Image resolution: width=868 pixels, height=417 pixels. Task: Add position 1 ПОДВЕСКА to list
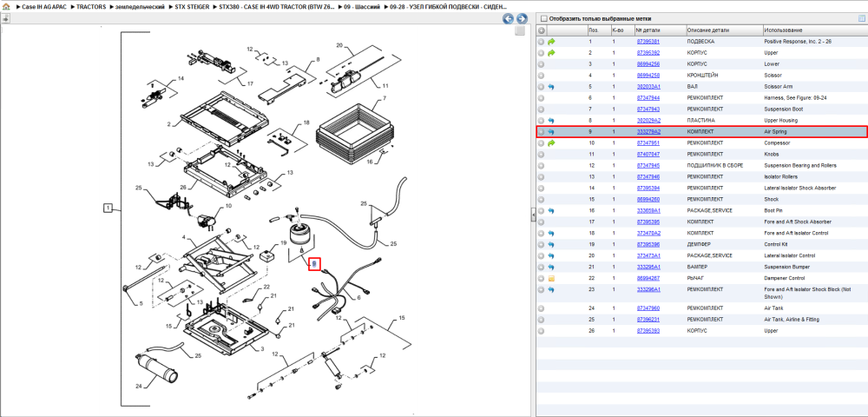click(x=542, y=42)
